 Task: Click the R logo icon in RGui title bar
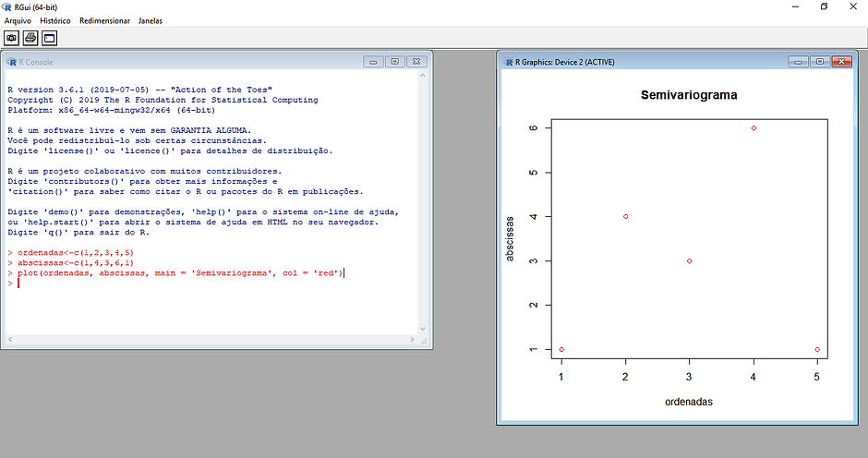[6, 7]
